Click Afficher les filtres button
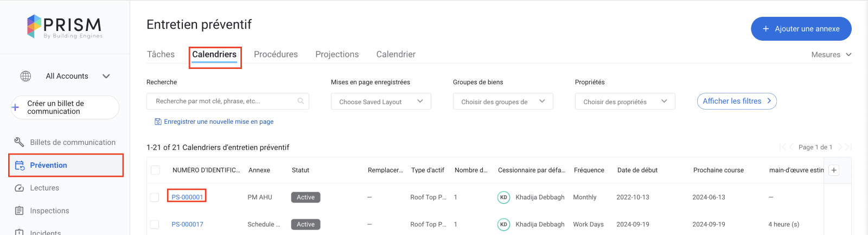 [736, 101]
